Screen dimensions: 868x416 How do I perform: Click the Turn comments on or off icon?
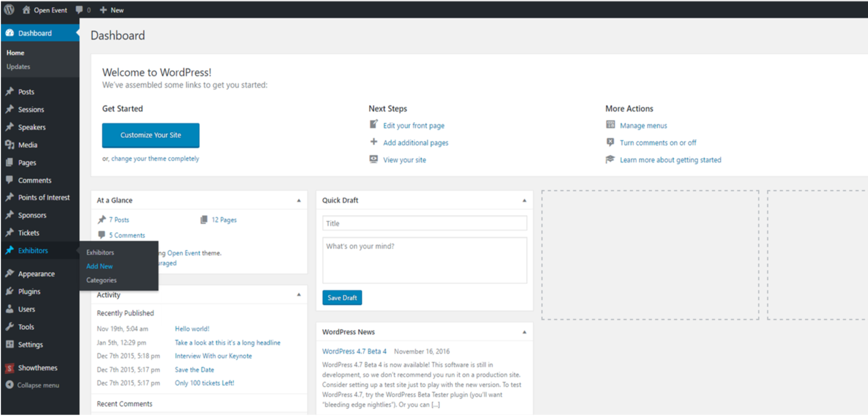(x=610, y=142)
